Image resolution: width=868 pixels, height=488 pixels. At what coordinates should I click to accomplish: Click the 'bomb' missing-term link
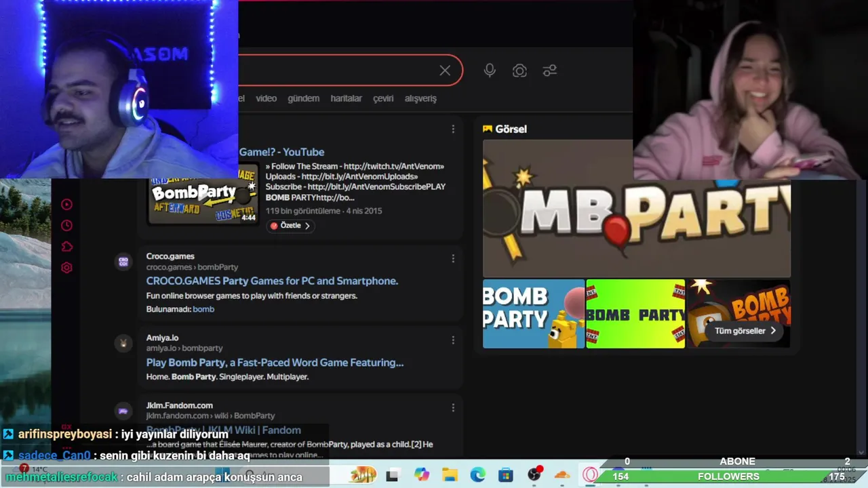click(x=203, y=309)
